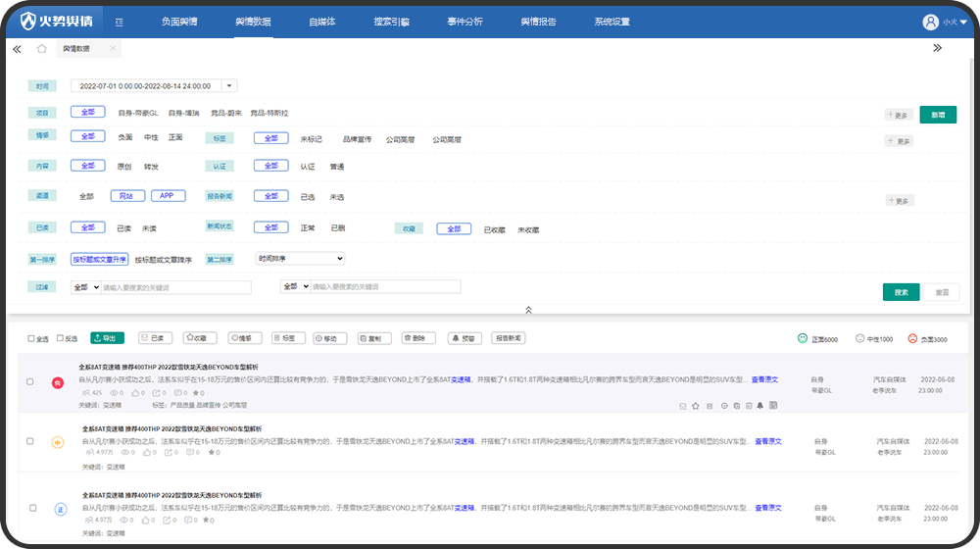This screenshot has height=549, width=980.
Task: Collapse the filter panel with the double chevron
Action: 528,310
